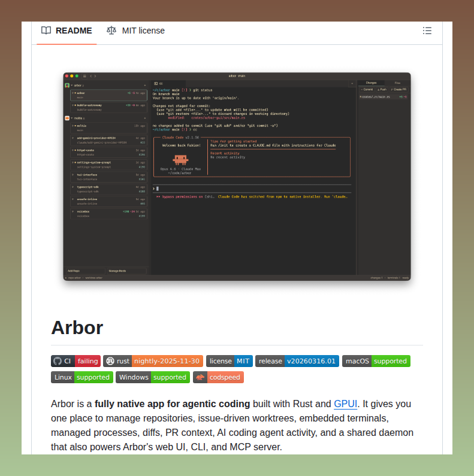The width and height of the screenshot is (474, 476).
Task: Follow the GPUI hyperlink
Action: (346, 404)
